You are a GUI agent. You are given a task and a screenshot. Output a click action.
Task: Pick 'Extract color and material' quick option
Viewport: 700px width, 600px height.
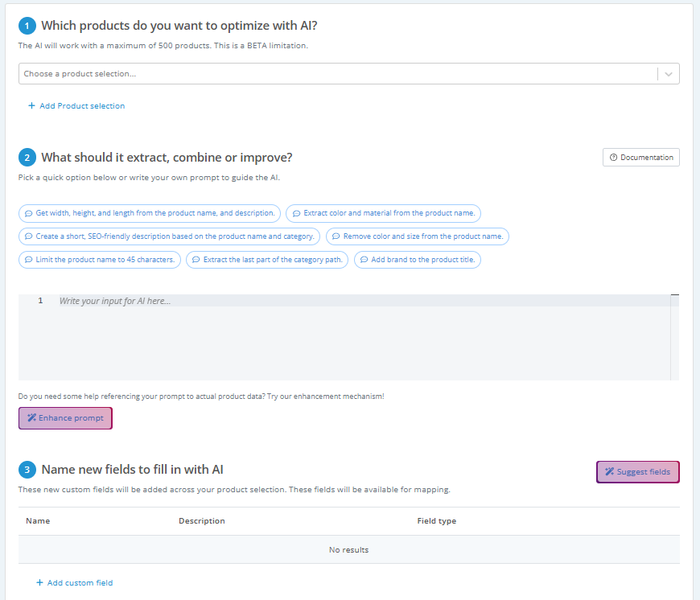[383, 213]
